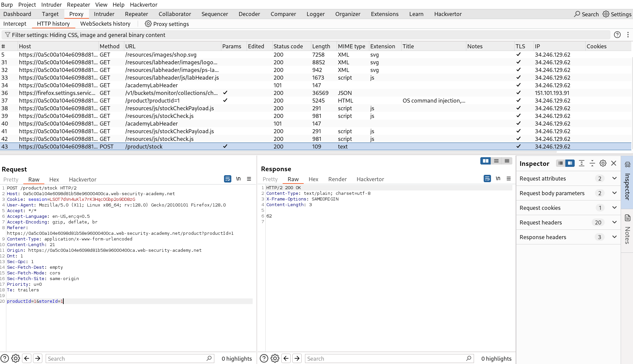Screen dimensions: 633x364
Task: Open Response panel hamburger menu
Action: pos(509,179)
